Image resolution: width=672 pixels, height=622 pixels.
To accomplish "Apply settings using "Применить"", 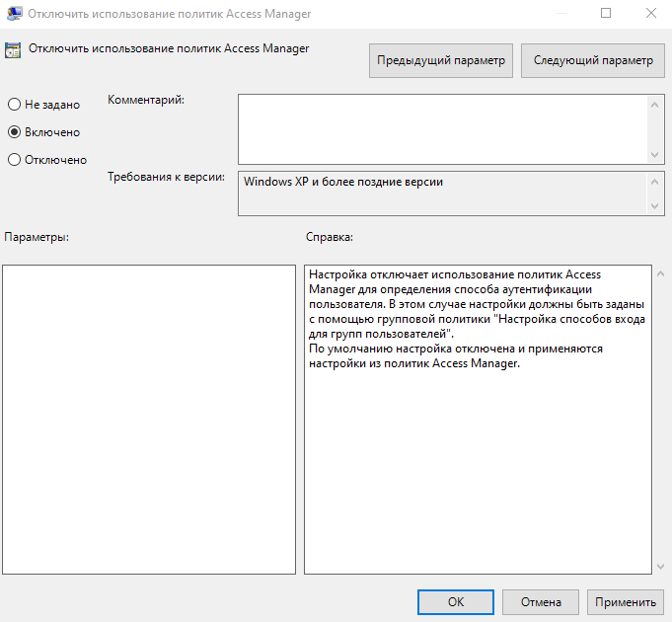I will point(625,601).
